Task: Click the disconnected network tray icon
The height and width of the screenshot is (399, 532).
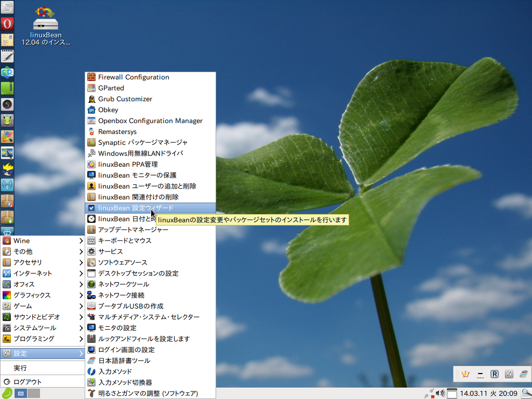Action: click(430, 394)
